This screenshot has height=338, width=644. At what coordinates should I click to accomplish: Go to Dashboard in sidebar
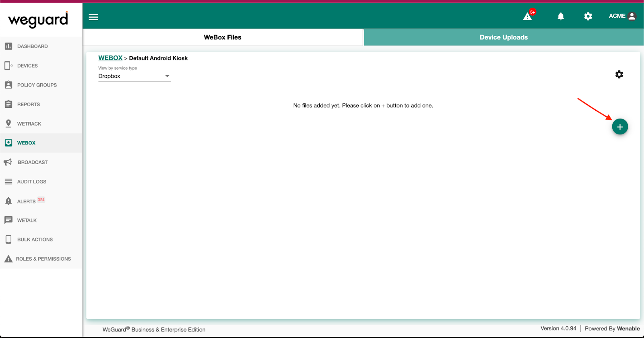[x=33, y=46]
